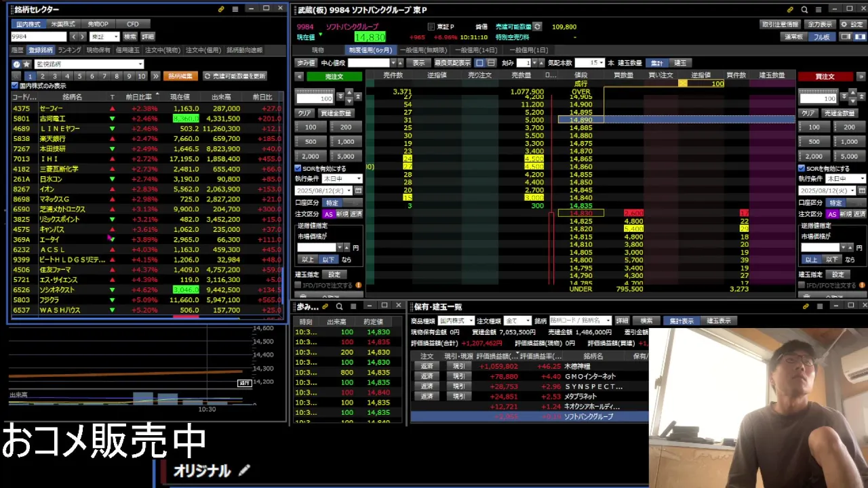This screenshot has width=868, height=488.
Task: Click the square icon in the 歩み値 title bar
Action: 353,306
